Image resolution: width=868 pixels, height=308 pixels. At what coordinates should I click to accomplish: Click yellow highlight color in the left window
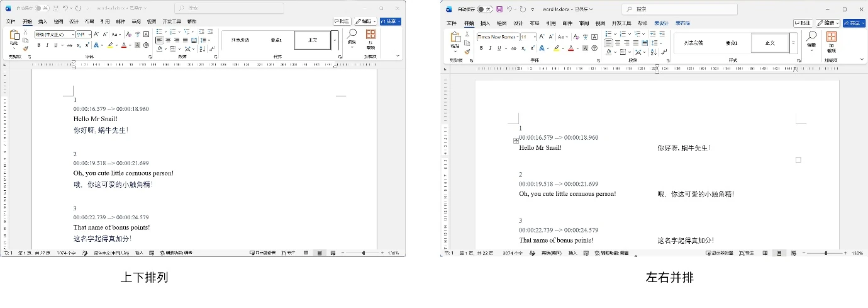click(x=109, y=45)
